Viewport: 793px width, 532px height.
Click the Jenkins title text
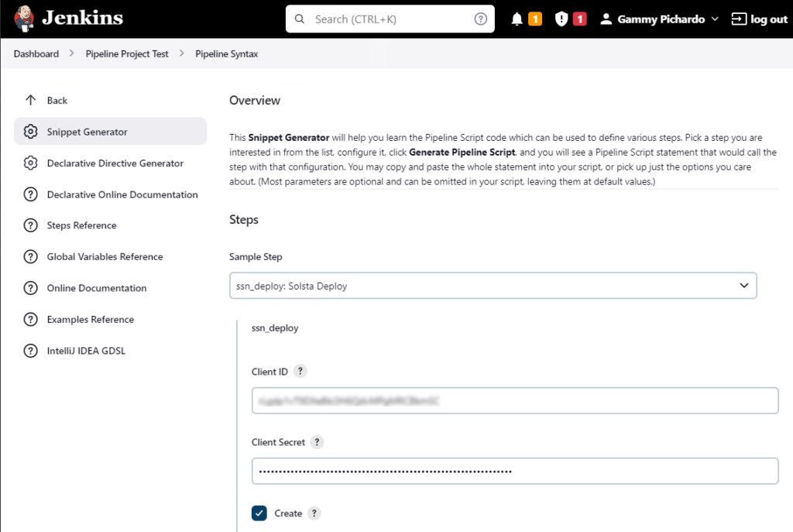point(82,19)
